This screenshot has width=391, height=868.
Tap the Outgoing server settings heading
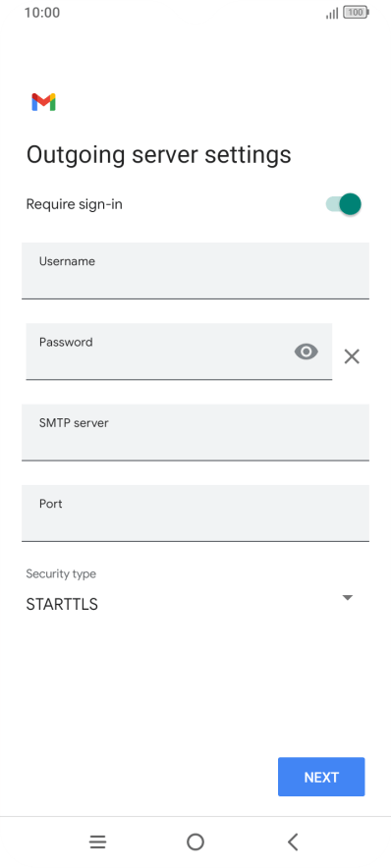(x=159, y=154)
